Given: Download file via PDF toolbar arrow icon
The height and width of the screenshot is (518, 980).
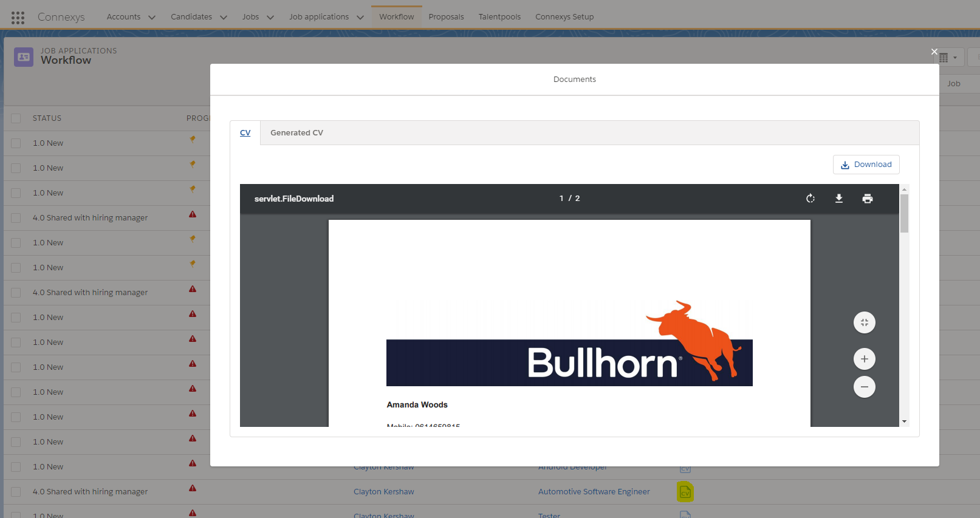Looking at the screenshot, I should pos(839,199).
